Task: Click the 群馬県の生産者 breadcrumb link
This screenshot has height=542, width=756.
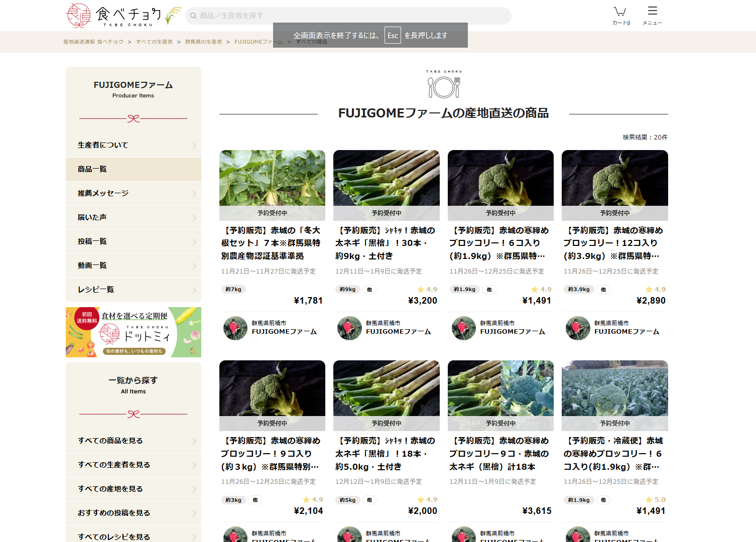Action: 203,42
